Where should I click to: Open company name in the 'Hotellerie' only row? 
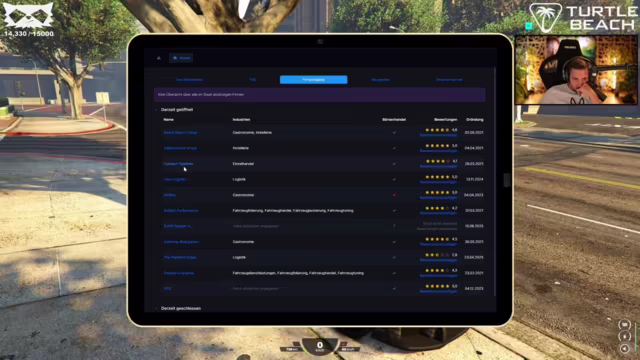click(180, 148)
